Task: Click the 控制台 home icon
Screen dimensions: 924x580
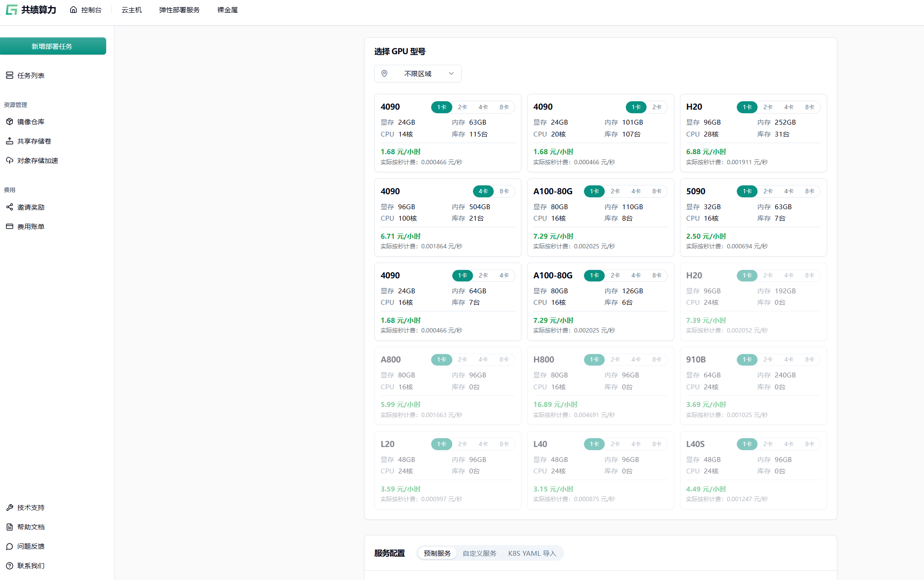Action: (73, 10)
